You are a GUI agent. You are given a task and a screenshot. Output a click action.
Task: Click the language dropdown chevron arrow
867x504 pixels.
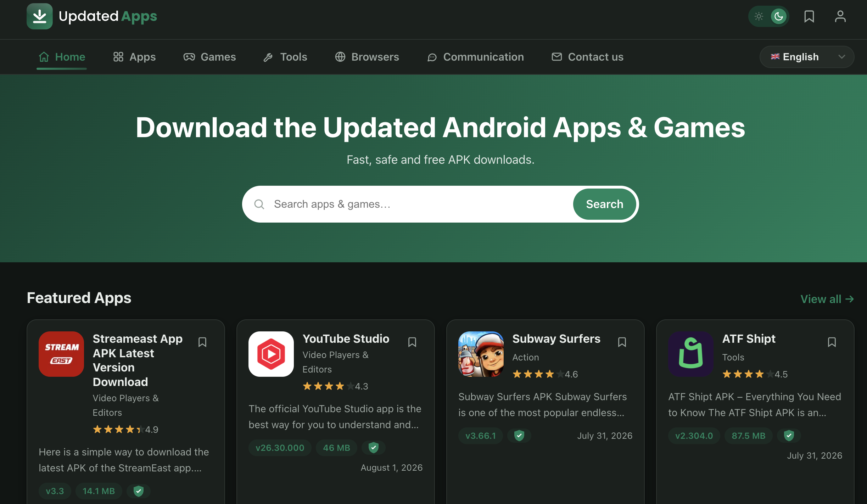(842, 57)
